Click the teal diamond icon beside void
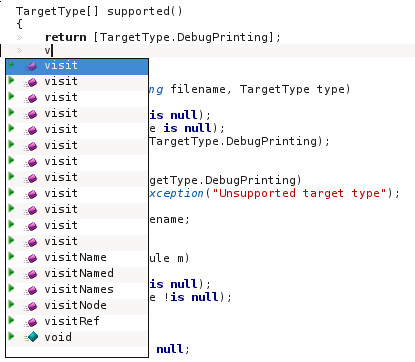This screenshot has height=362, width=415. pos(31,337)
